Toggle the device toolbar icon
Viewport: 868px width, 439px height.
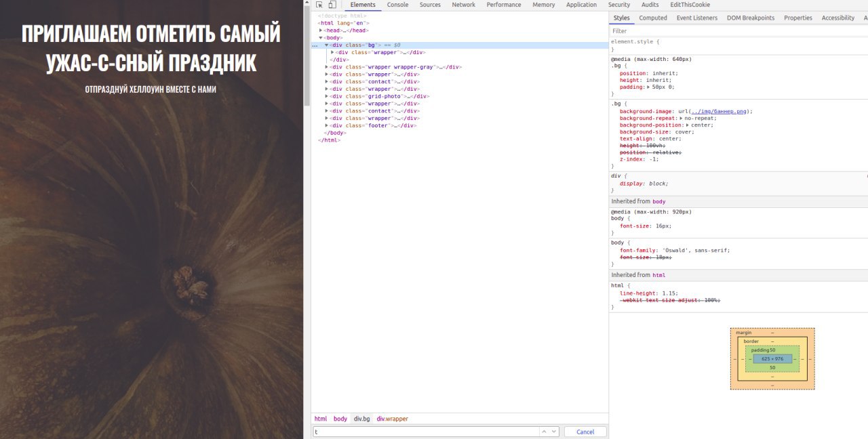coord(332,5)
